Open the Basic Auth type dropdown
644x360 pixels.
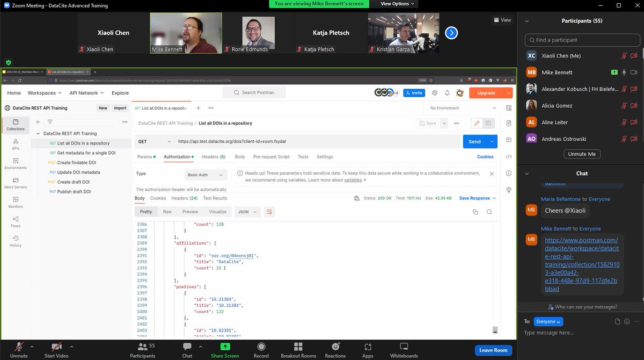click(206, 175)
